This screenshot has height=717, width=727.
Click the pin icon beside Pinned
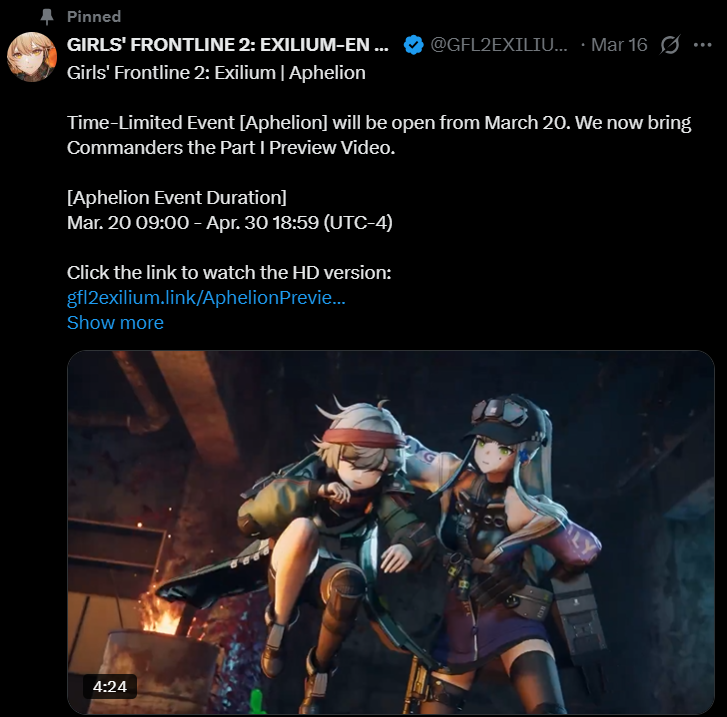(47, 17)
